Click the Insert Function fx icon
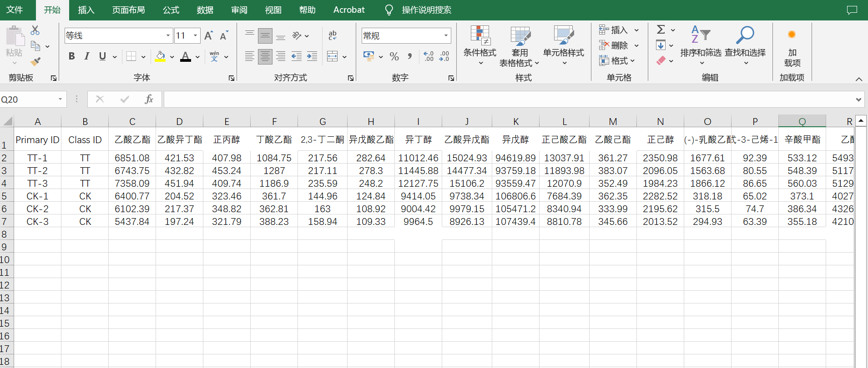The image size is (868, 368). click(149, 99)
